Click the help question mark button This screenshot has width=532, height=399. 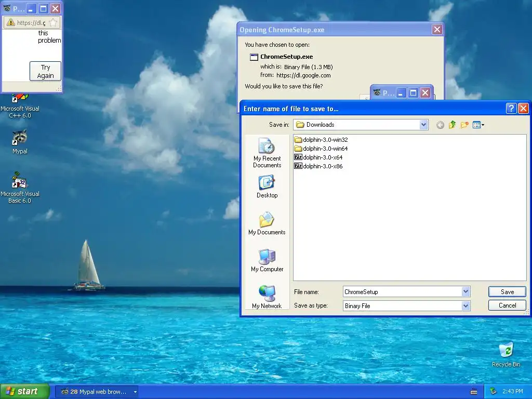click(x=511, y=108)
